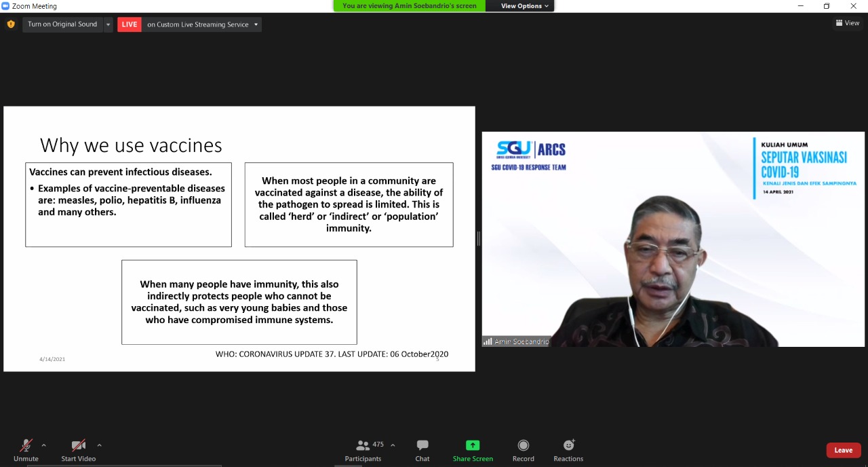Toggle Start Video camera on
The width and height of the screenshot is (868, 467).
(x=79, y=446)
